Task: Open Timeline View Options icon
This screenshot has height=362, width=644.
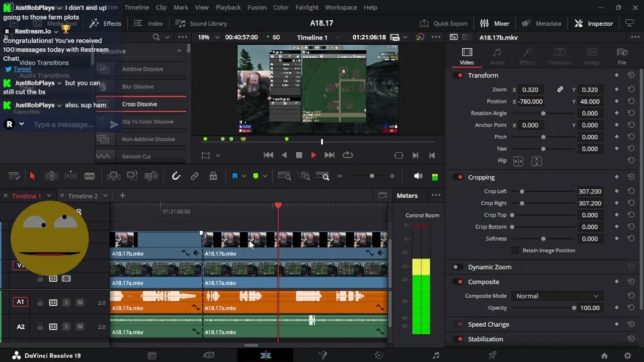Action: coord(14,176)
